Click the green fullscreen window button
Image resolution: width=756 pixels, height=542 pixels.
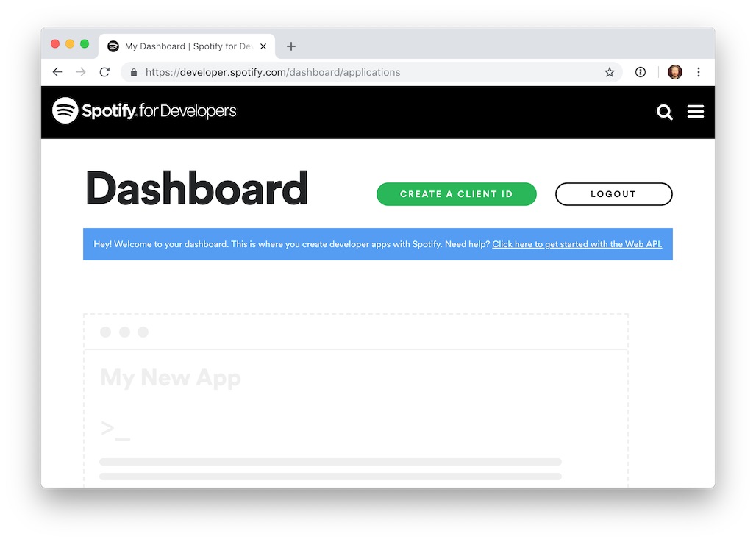[85, 44]
